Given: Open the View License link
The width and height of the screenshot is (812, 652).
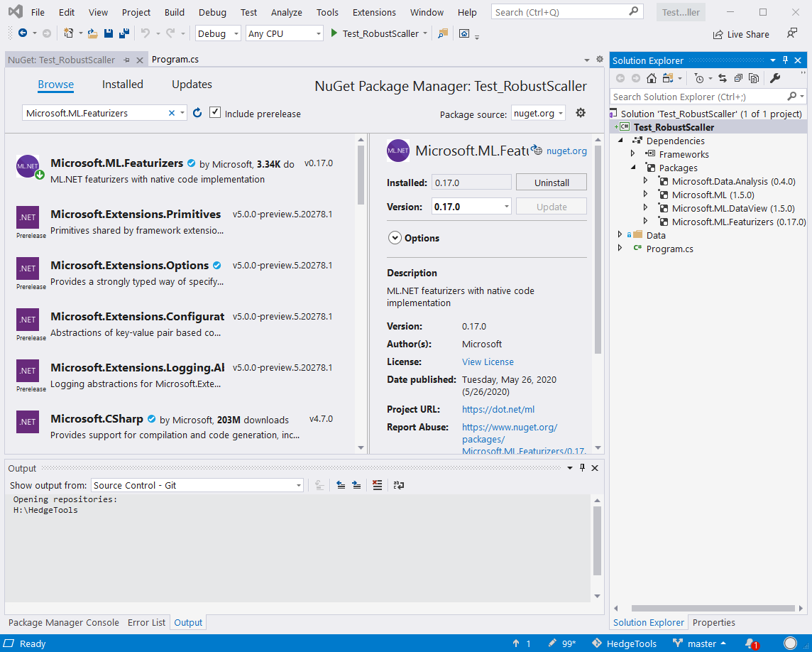Looking at the screenshot, I should point(488,362).
